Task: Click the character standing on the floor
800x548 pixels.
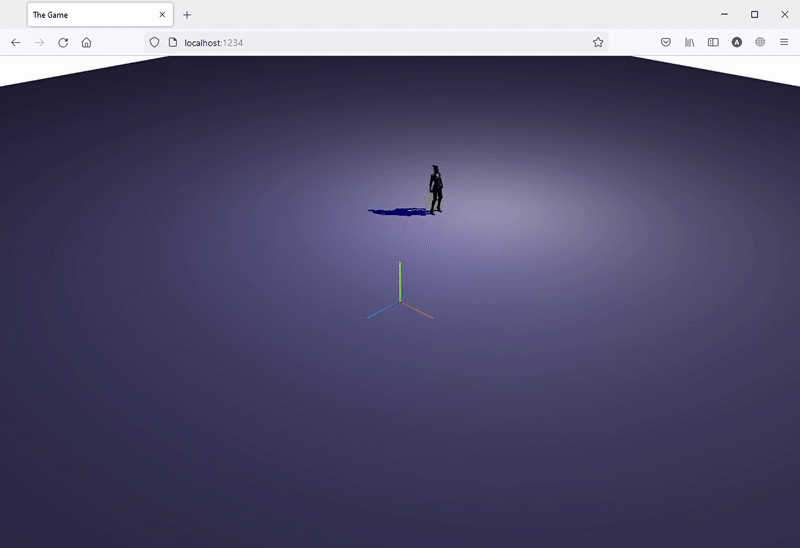Action: coord(435,189)
